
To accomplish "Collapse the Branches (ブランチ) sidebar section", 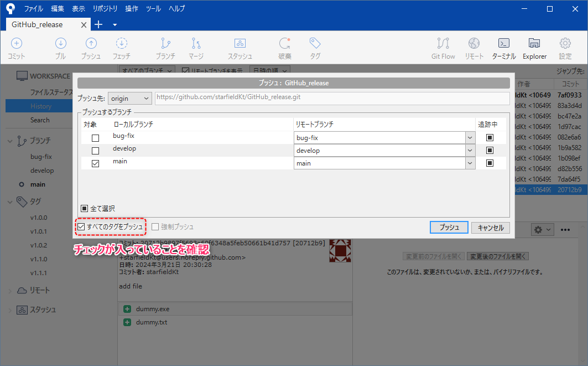I will coord(10,141).
